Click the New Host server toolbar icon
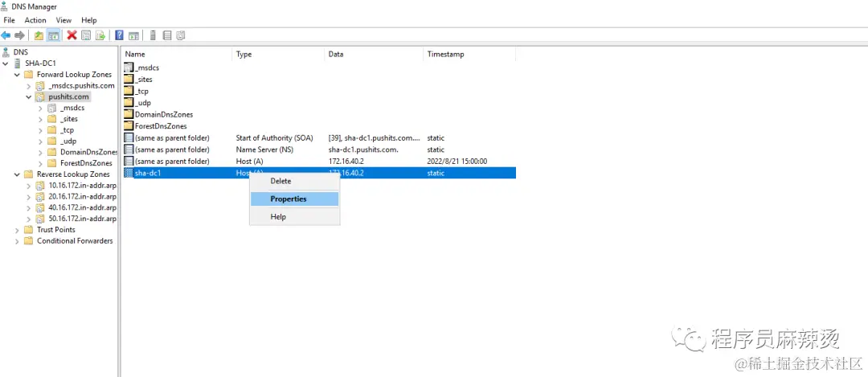 pyautogui.click(x=152, y=35)
